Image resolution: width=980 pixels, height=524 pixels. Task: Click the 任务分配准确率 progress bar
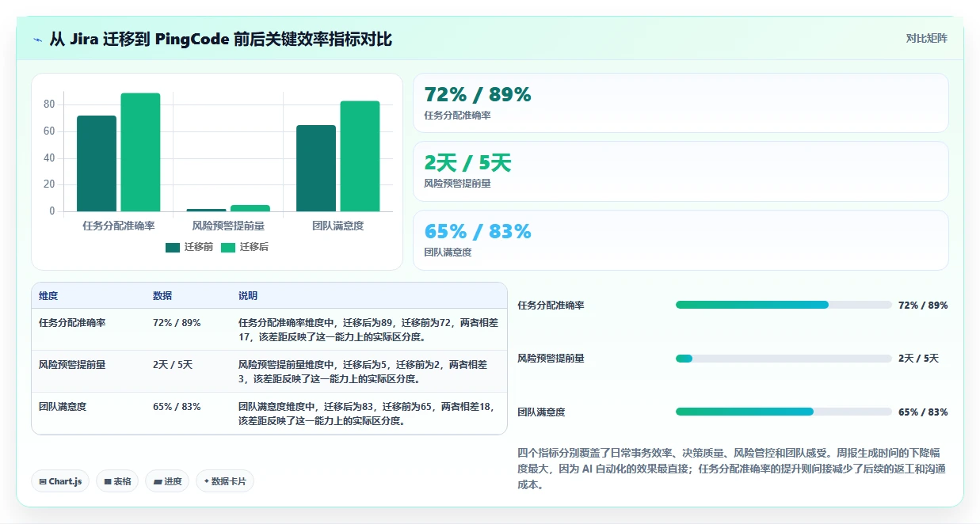click(x=784, y=305)
